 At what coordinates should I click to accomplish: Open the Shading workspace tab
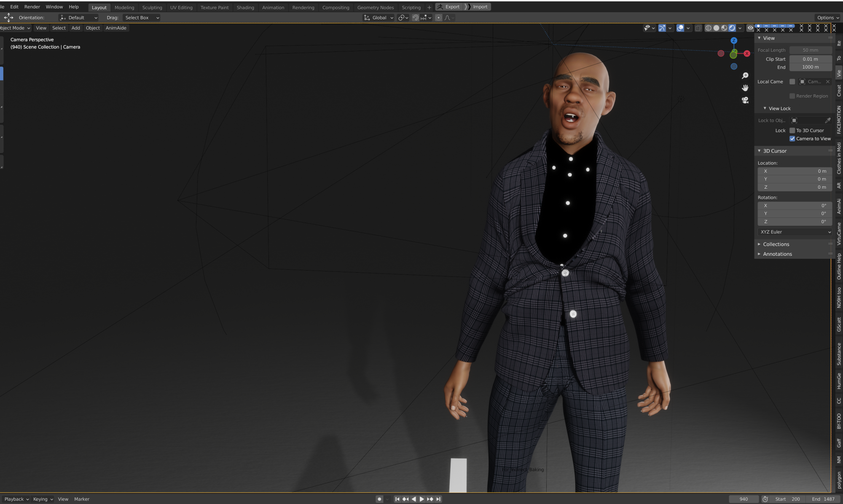pyautogui.click(x=245, y=8)
